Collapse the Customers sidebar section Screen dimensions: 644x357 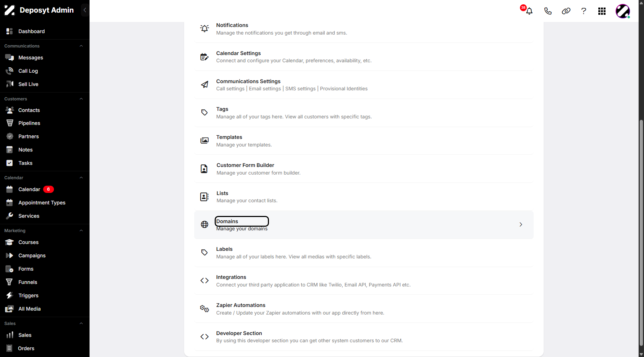[81, 99]
